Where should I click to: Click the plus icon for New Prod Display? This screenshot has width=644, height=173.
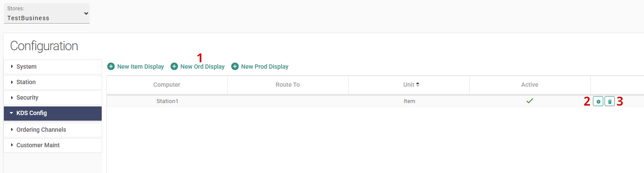pos(235,67)
